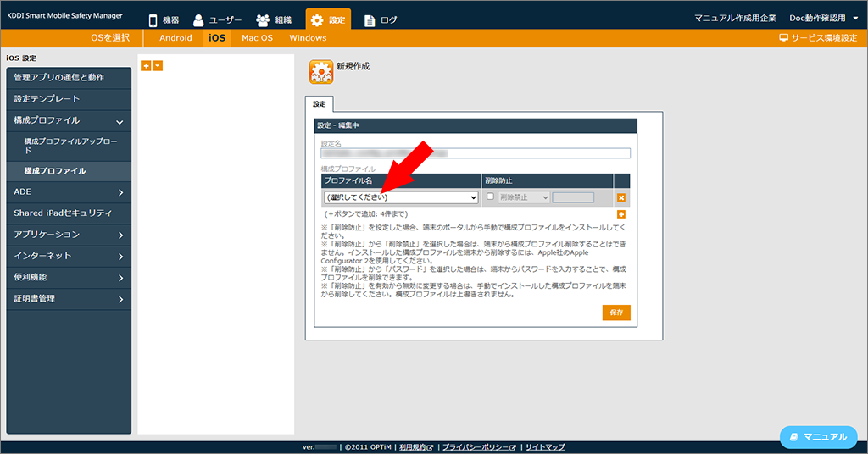The height and width of the screenshot is (454, 868).
Task: Open the ユーザー (users) menu
Action: click(x=217, y=20)
